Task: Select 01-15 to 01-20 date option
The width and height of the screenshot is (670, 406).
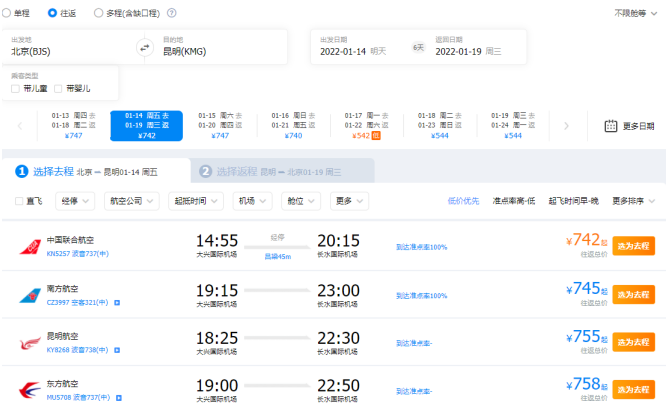Action: [220, 126]
